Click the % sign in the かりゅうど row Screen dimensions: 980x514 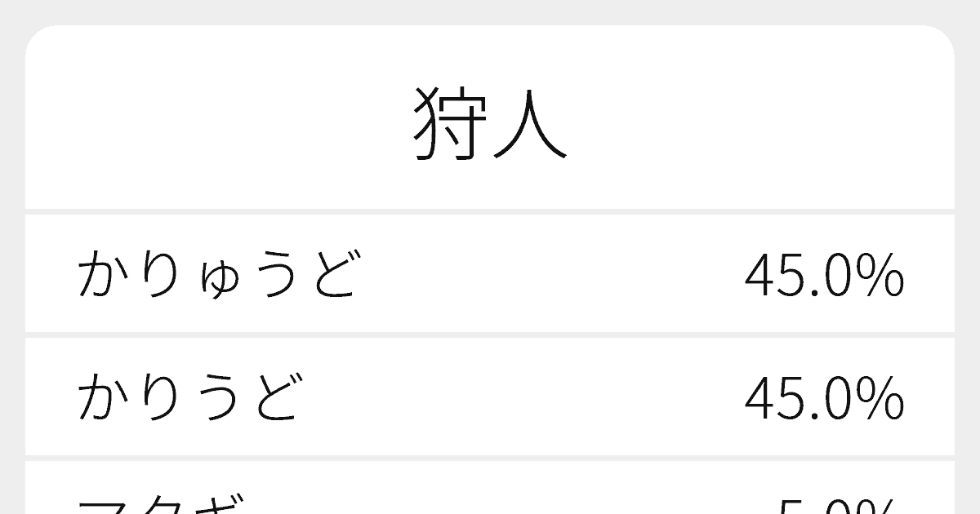coord(882,275)
